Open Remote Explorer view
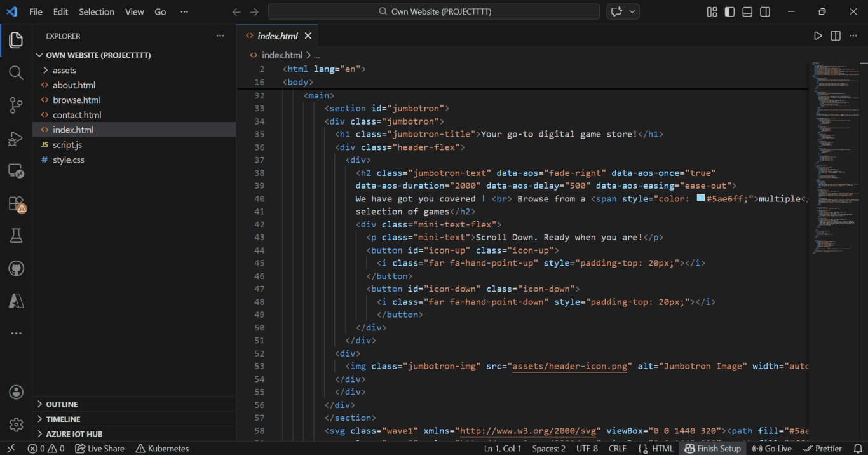The image size is (868, 455). click(x=16, y=171)
